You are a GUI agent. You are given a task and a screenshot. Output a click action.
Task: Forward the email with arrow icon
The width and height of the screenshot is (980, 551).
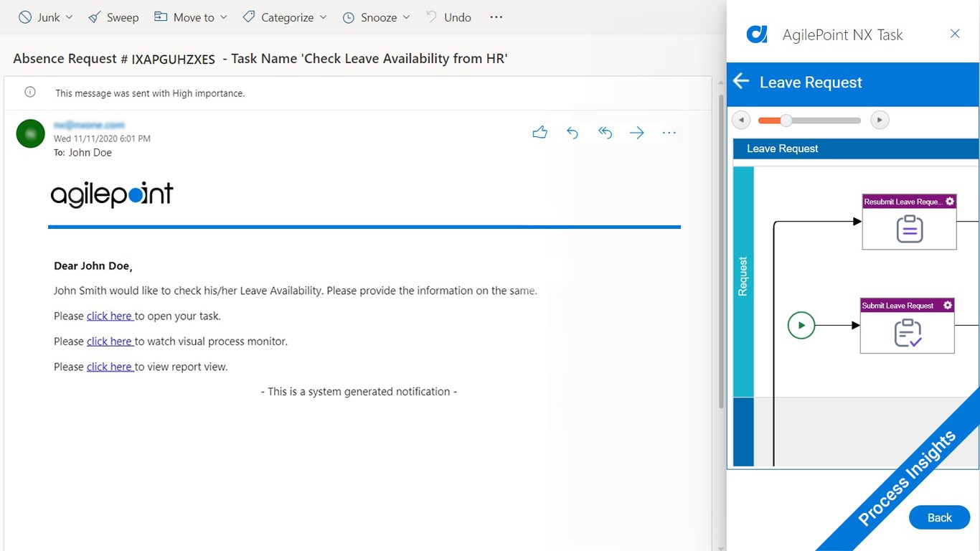pos(637,132)
